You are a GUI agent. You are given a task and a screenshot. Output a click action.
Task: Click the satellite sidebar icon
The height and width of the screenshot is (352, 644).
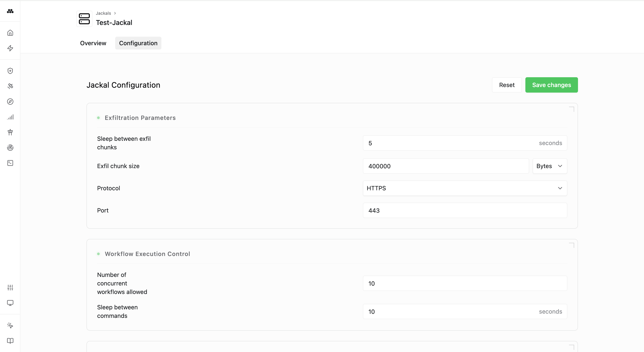click(x=10, y=86)
